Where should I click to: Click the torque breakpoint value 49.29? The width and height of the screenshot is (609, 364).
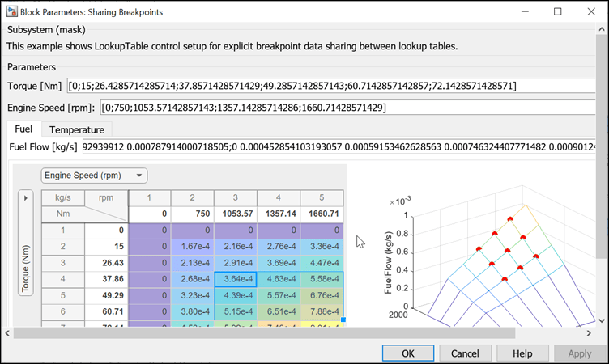(106, 295)
